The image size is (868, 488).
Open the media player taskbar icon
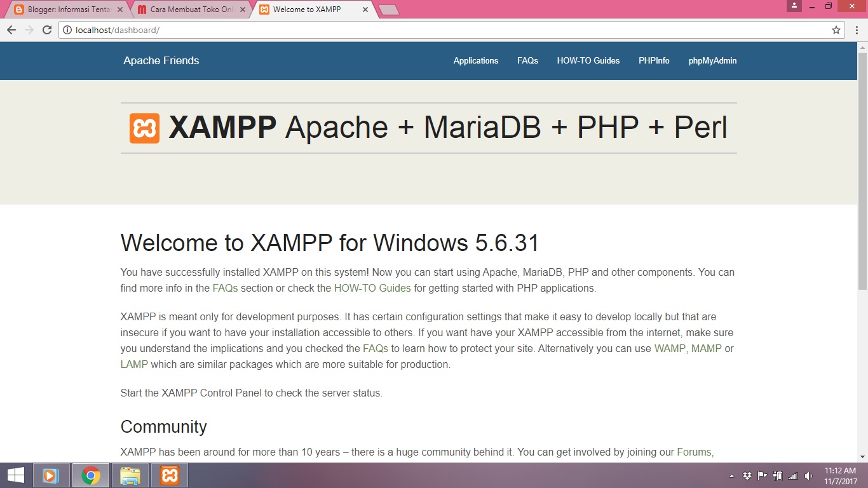coord(51,475)
